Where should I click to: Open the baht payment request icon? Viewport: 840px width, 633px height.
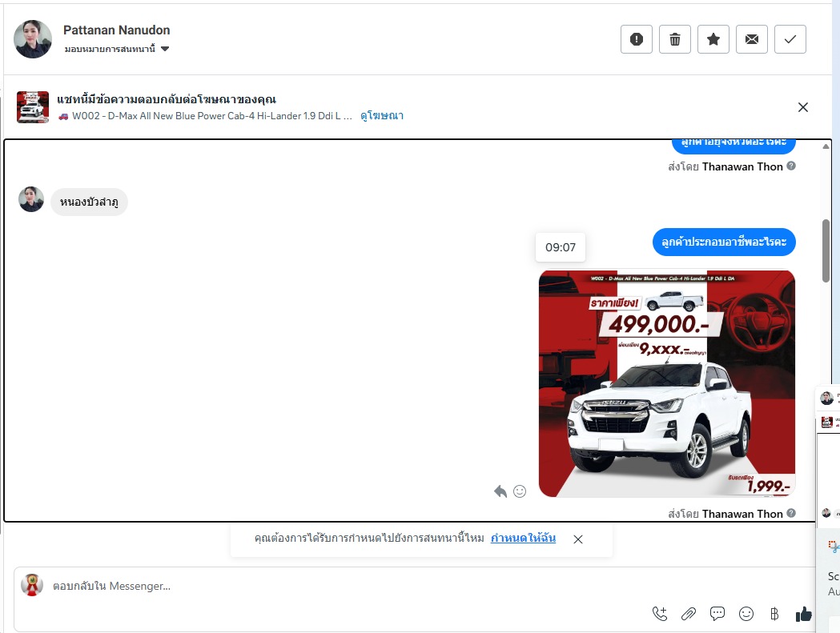[774, 614]
